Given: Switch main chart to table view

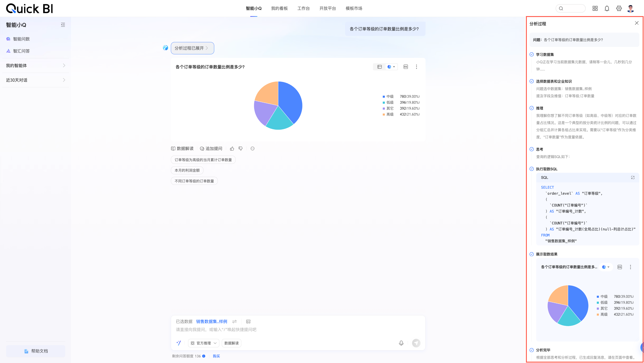Looking at the screenshot, I should point(379,67).
